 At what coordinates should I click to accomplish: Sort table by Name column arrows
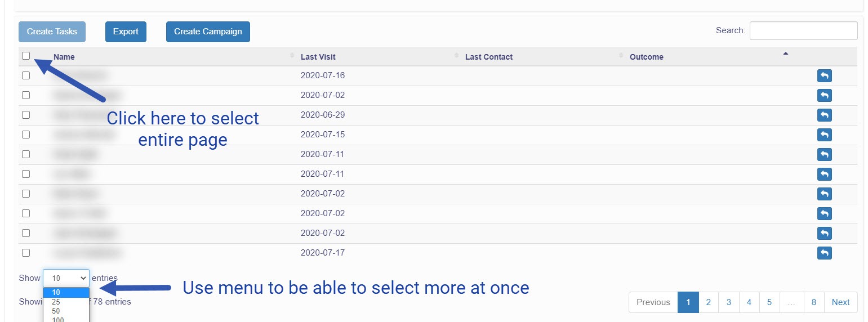292,56
